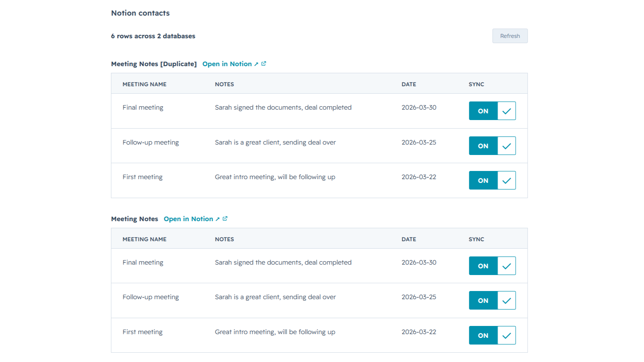
Task: Select 'Sarah is a great client' note in Meeting Notes [Duplicate]
Action: (x=275, y=142)
